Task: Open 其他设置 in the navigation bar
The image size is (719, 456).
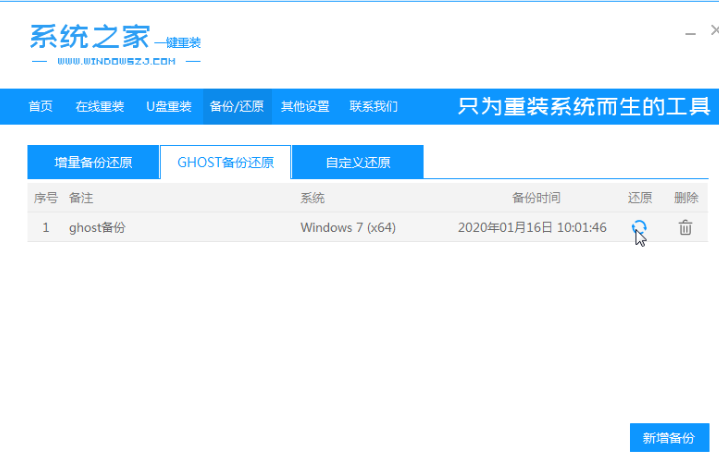Action: [305, 107]
